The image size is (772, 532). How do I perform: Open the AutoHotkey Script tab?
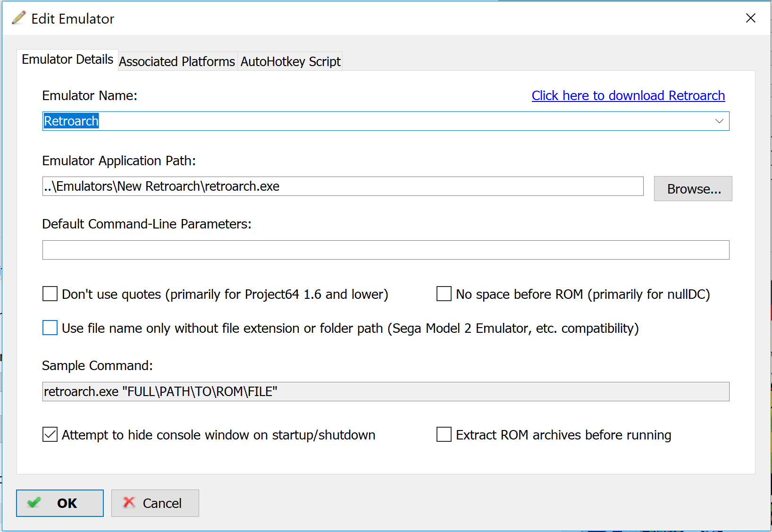tap(290, 61)
